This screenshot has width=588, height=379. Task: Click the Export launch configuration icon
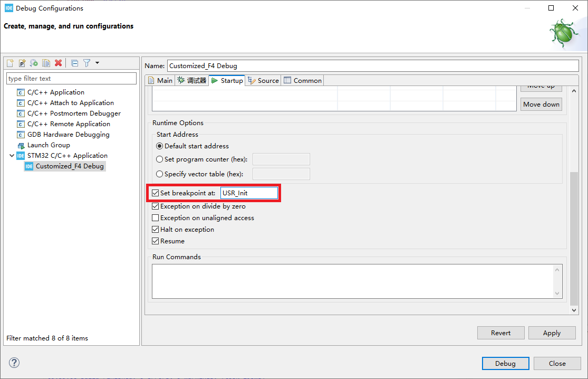click(34, 63)
